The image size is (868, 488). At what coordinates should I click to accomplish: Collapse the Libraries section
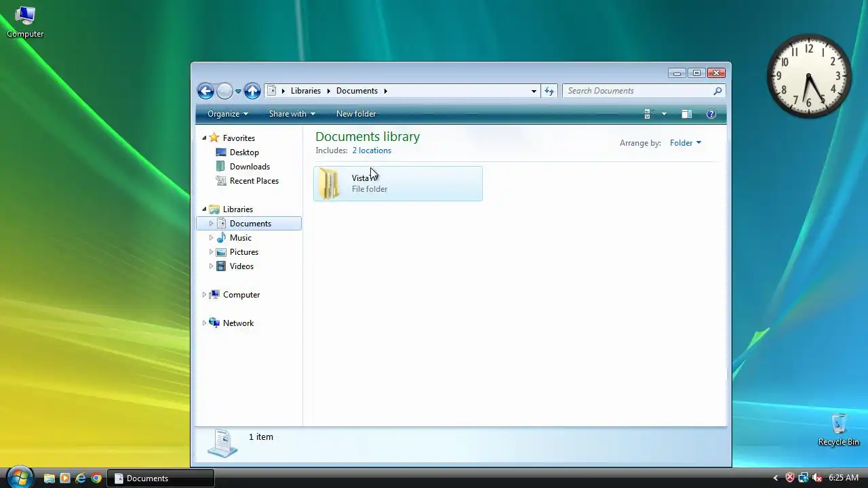[204, 209]
